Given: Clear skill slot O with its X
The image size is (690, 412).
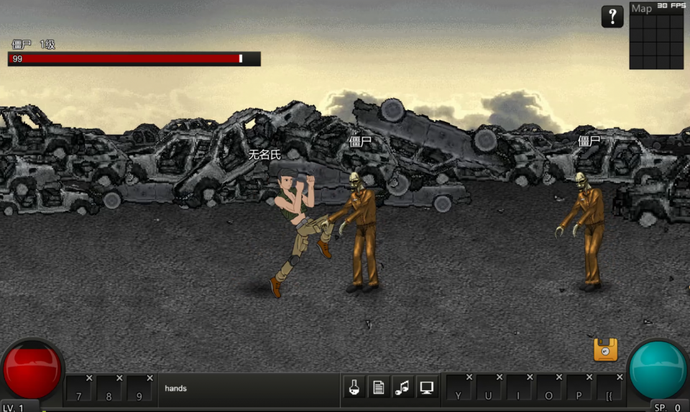Looking at the screenshot, I should click(559, 377).
